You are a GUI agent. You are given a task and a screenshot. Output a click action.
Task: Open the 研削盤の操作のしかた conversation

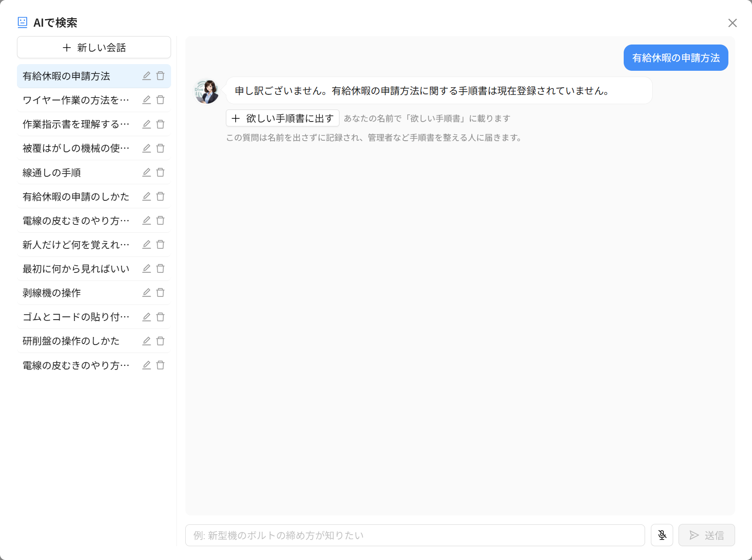(x=94, y=341)
